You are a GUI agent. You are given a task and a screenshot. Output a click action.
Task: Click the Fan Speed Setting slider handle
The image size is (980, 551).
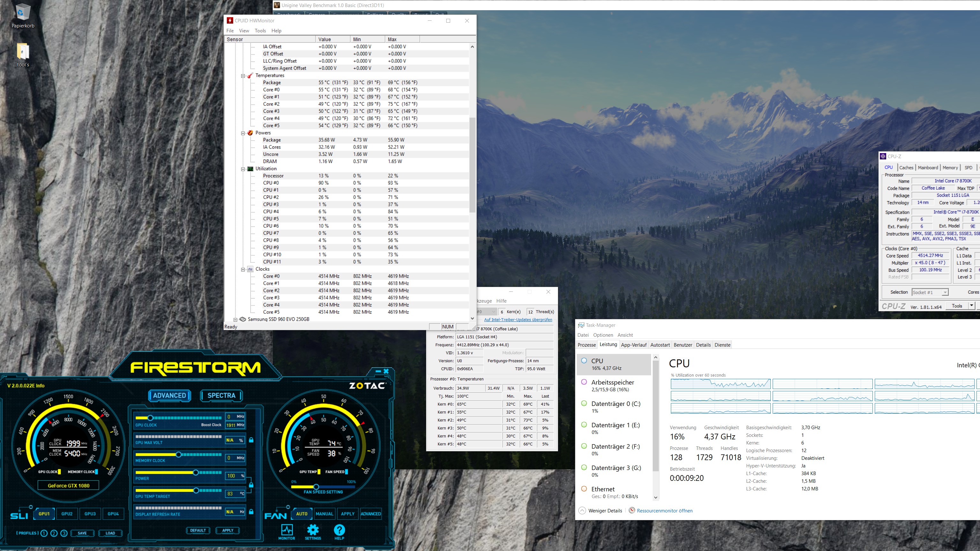(316, 487)
